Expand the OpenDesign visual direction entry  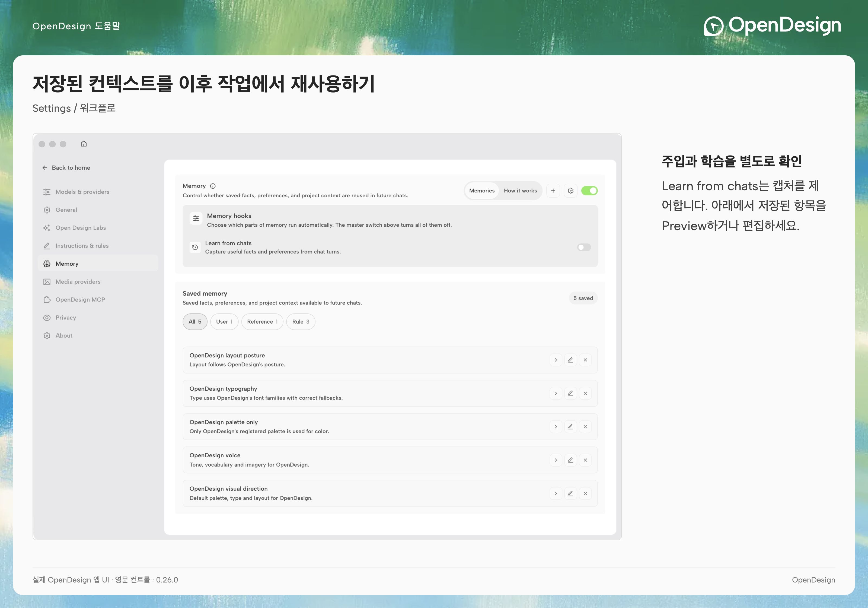[556, 493]
